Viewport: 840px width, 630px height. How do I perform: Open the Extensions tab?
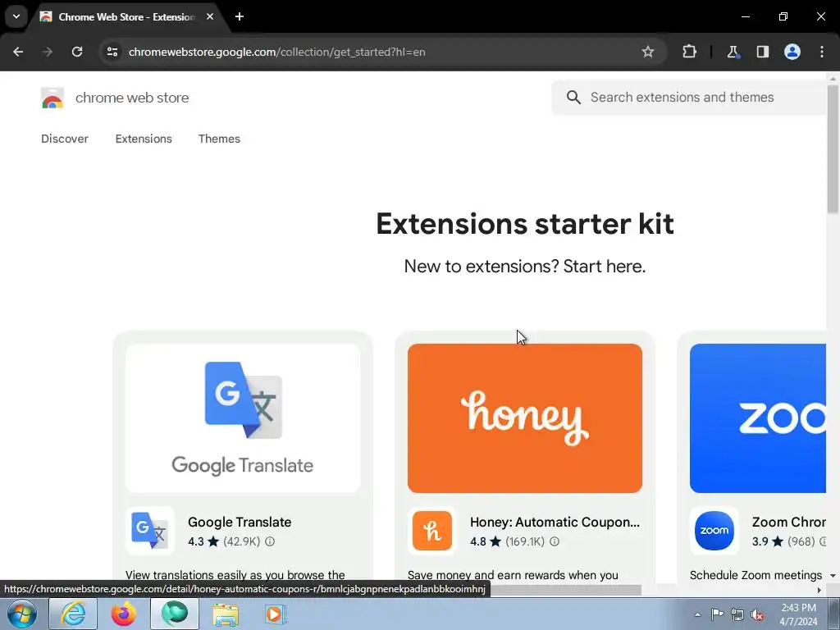click(144, 139)
